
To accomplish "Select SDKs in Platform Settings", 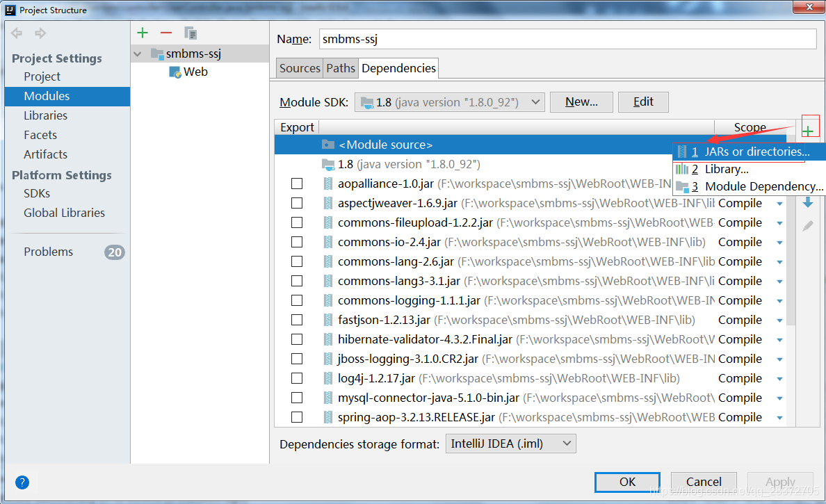I will pyautogui.click(x=67, y=193).
